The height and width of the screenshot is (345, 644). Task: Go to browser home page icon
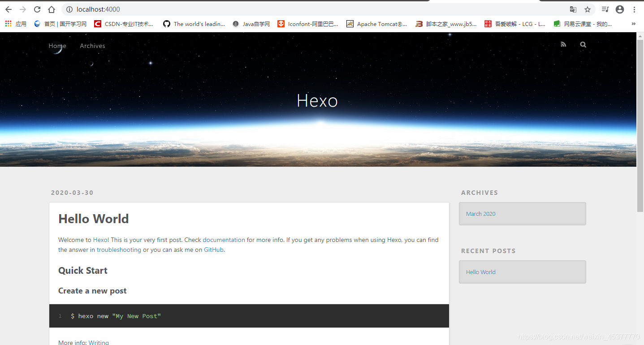pos(52,9)
